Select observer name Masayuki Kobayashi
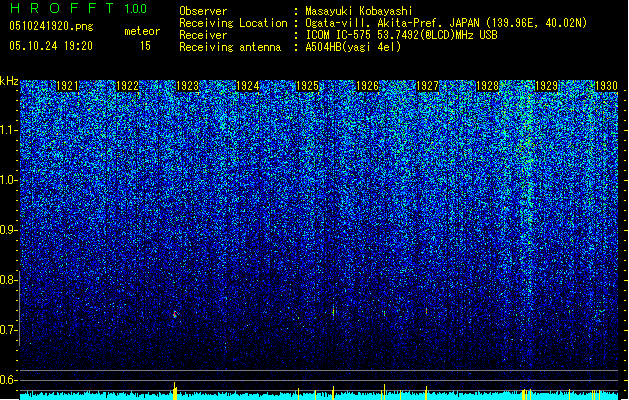The height and width of the screenshot is (400, 629). [x=359, y=11]
